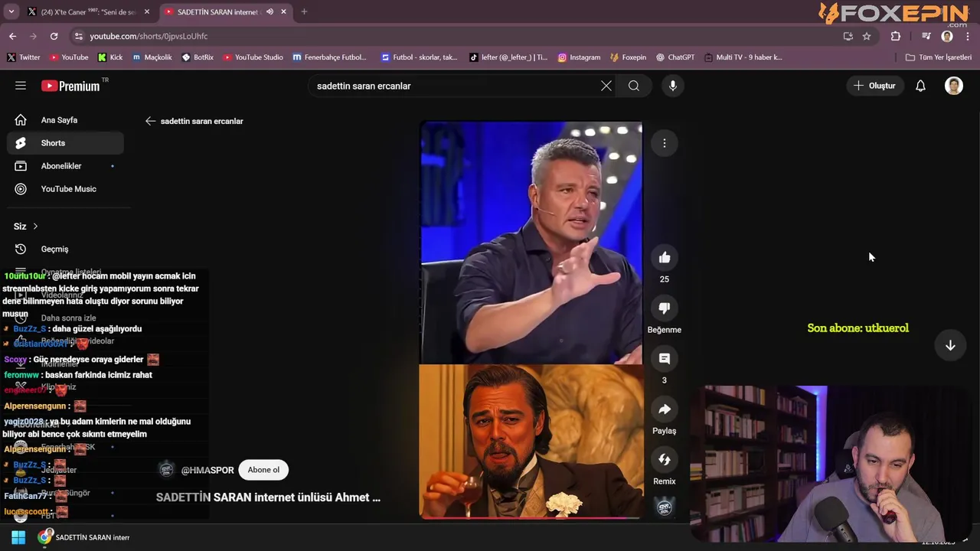Open Chrome media controls icon

(x=926, y=36)
